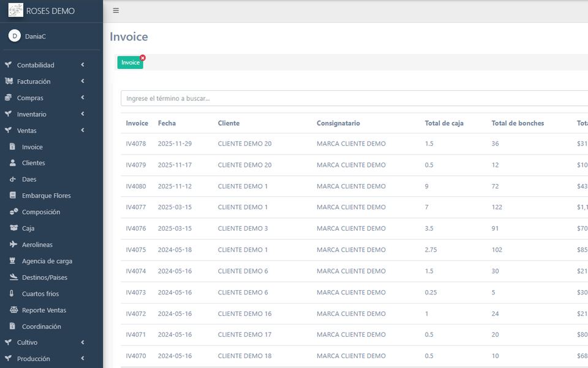This screenshot has height=368, width=588.
Task: Collapse the Ventas menu chevron
Action: [83, 130]
